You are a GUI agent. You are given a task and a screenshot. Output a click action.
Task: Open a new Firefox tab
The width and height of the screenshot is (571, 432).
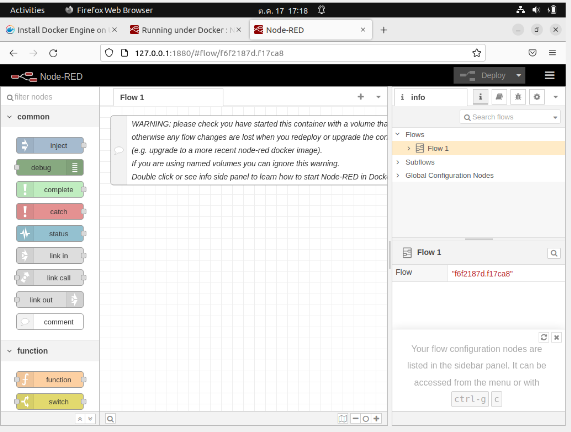coord(383,30)
